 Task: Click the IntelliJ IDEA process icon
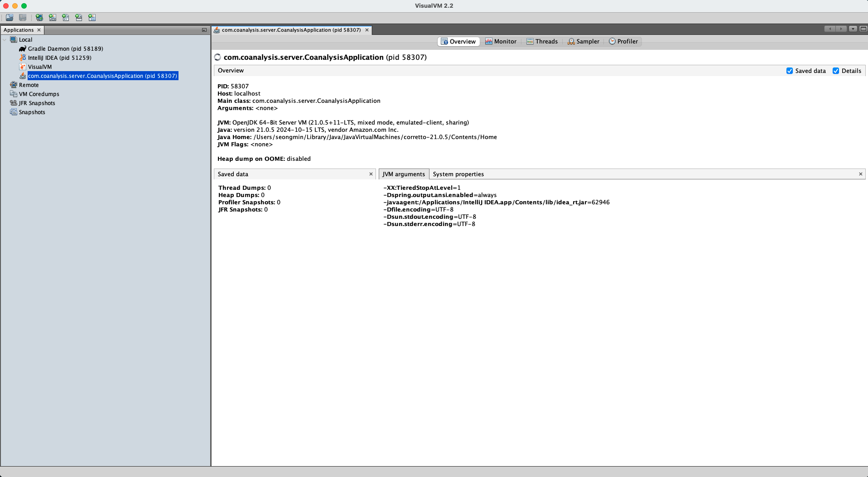pos(23,58)
